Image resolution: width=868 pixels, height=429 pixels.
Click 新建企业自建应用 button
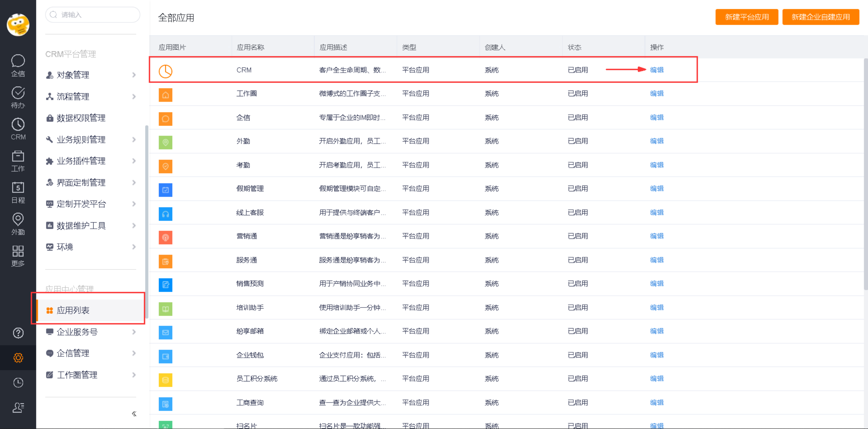tap(821, 17)
